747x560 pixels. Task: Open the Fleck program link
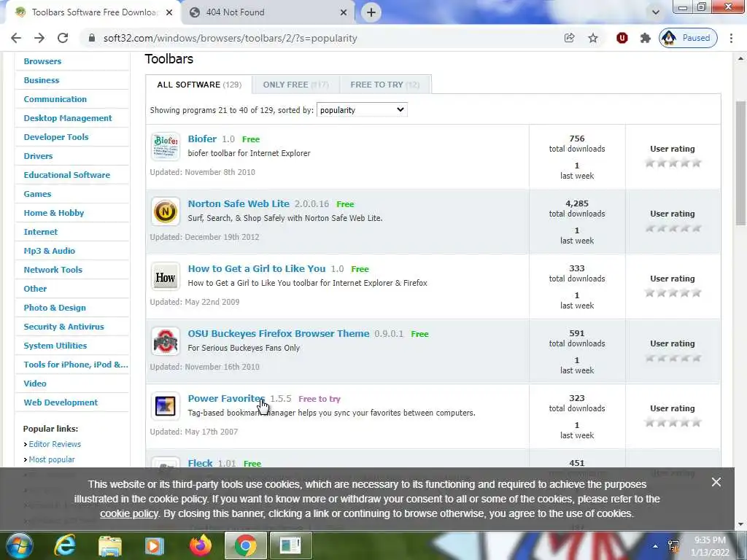point(200,463)
